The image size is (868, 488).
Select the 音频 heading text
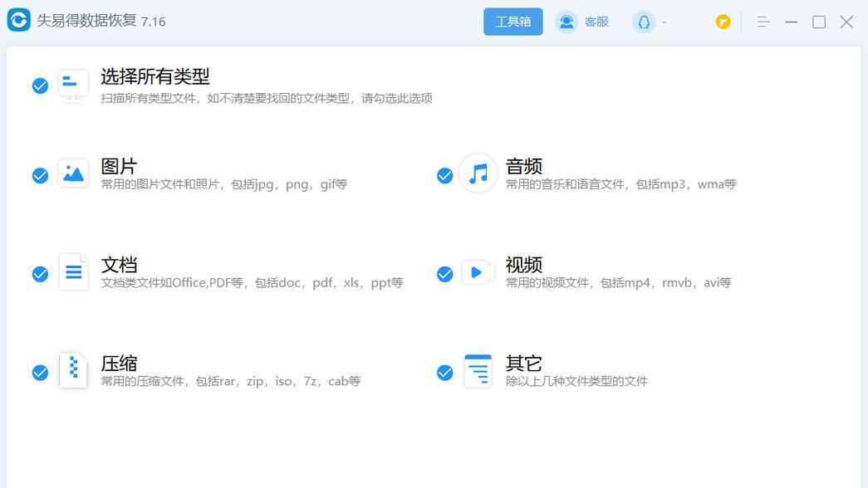pyautogui.click(x=523, y=166)
